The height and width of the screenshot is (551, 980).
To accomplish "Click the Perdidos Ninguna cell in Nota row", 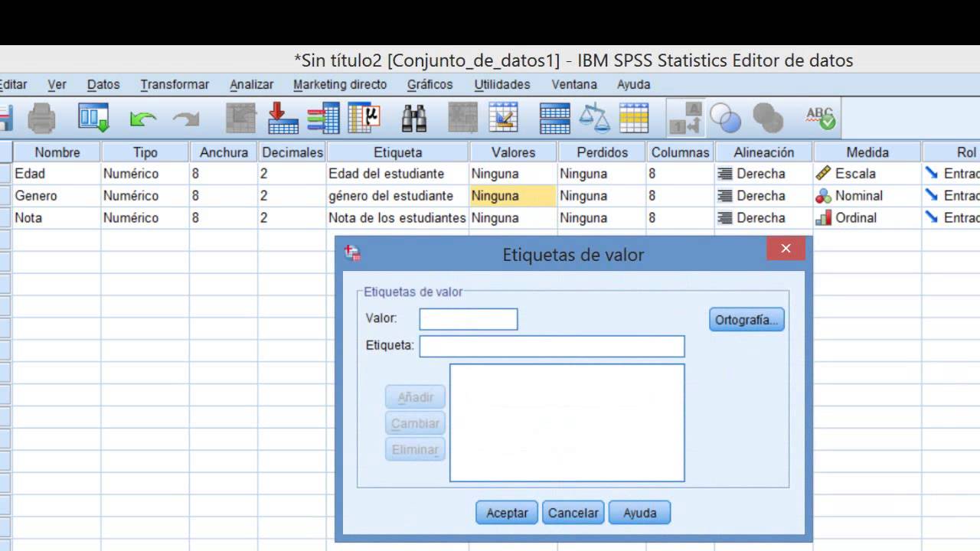I will click(x=602, y=218).
